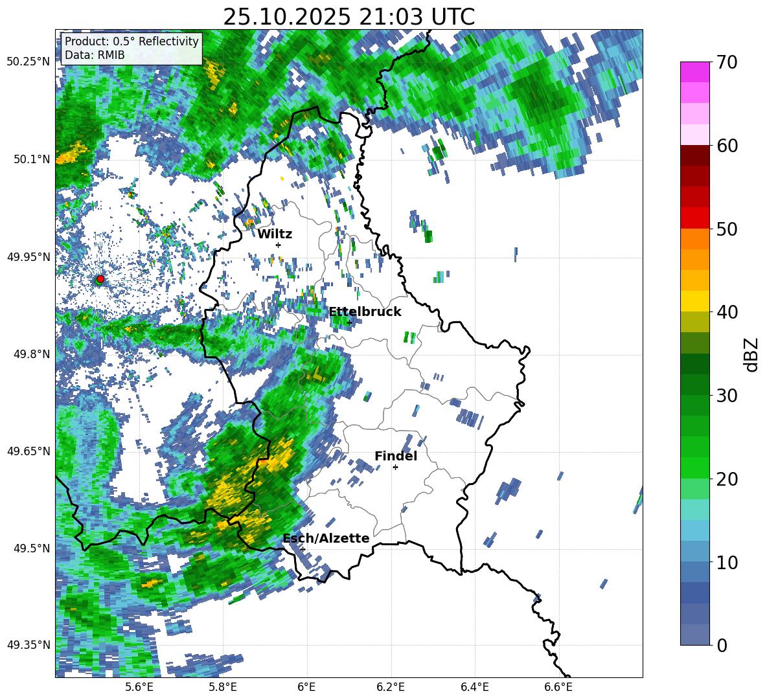
Task: Click the colorbar '0' tick label
Action: [722, 645]
